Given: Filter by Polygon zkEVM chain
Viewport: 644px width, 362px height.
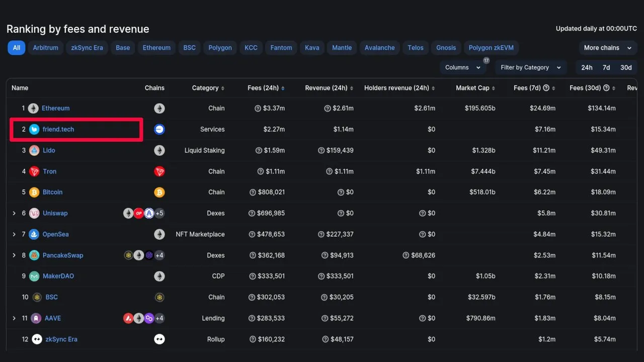Looking at the screenshot, I should tap(492, 48).
